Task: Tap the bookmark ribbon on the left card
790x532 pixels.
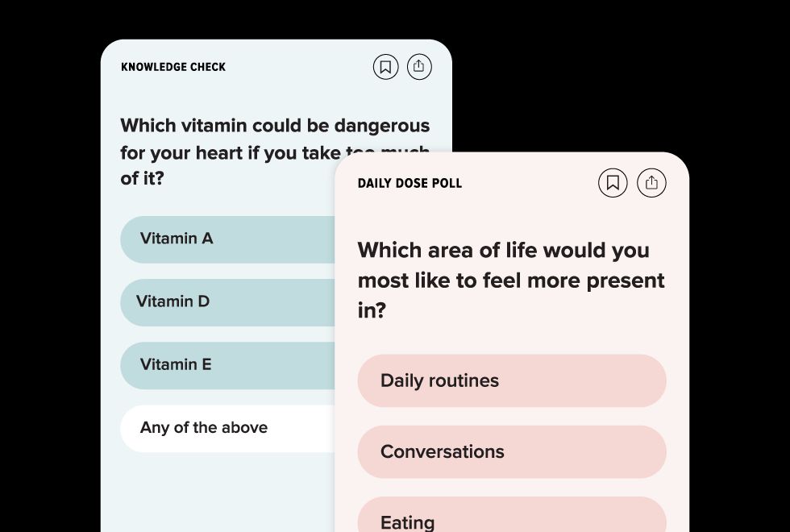Action: [x=386, y=67]
